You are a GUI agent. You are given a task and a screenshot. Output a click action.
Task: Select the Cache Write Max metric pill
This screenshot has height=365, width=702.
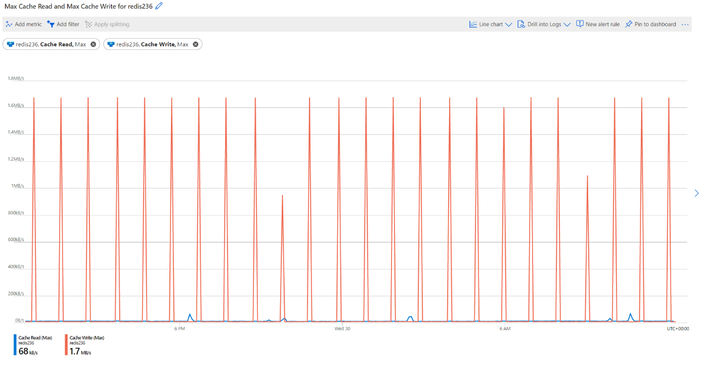[153, 44]
